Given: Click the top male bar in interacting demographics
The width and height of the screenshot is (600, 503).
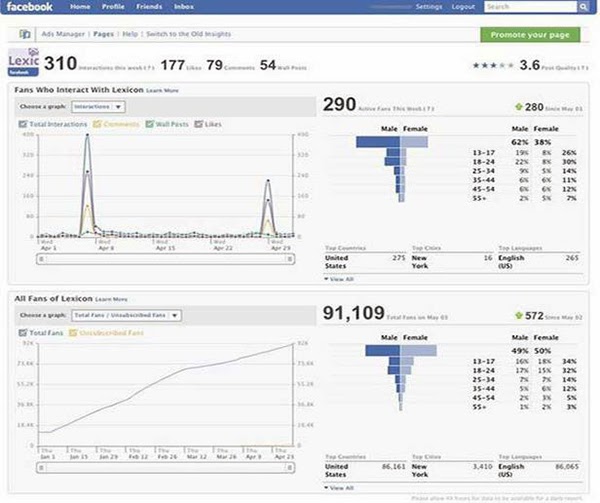Looking at the screenshot, I should (x=378, y=142).
